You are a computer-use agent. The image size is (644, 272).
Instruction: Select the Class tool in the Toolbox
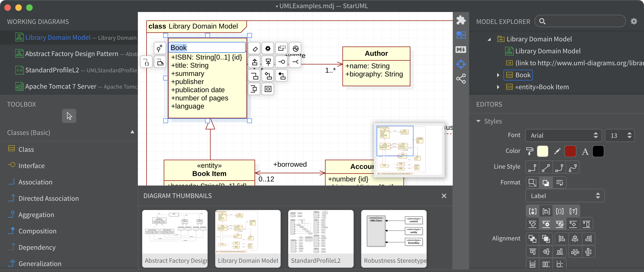point(26,149)
